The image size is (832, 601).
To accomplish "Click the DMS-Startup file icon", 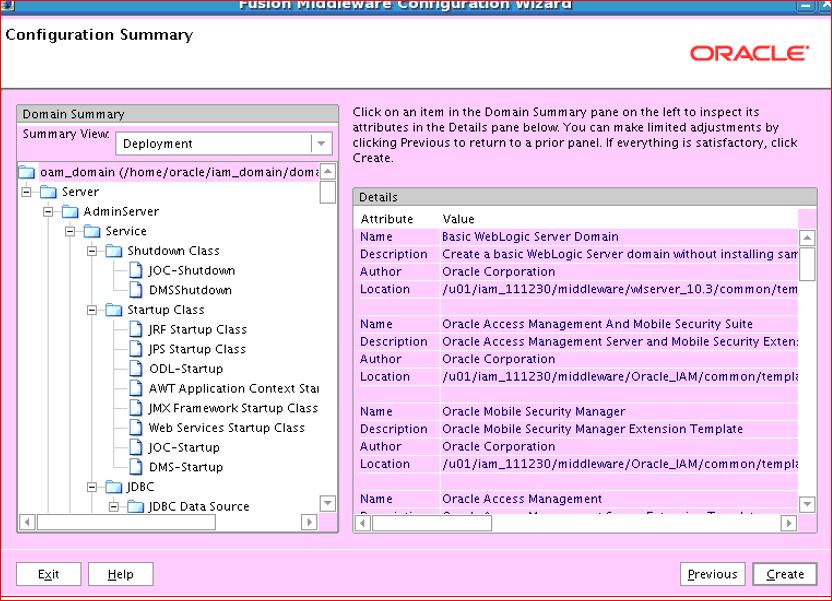I will tap(136, 466).
